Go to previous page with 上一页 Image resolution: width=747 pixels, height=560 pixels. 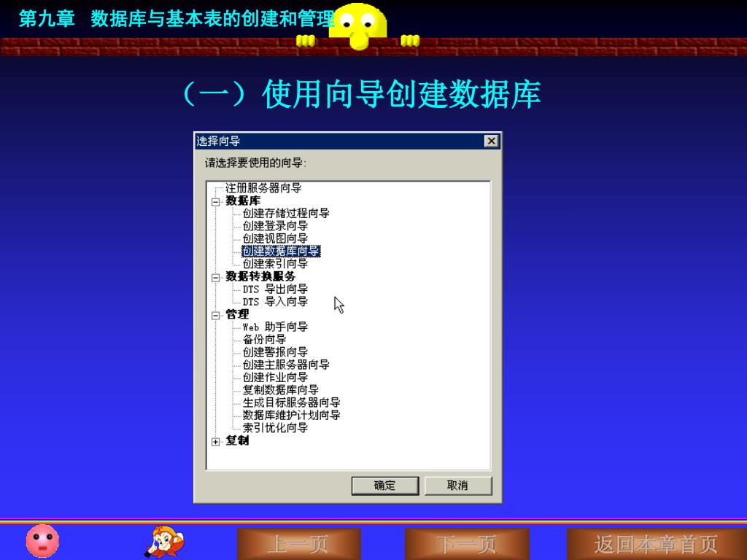(298, 544)
